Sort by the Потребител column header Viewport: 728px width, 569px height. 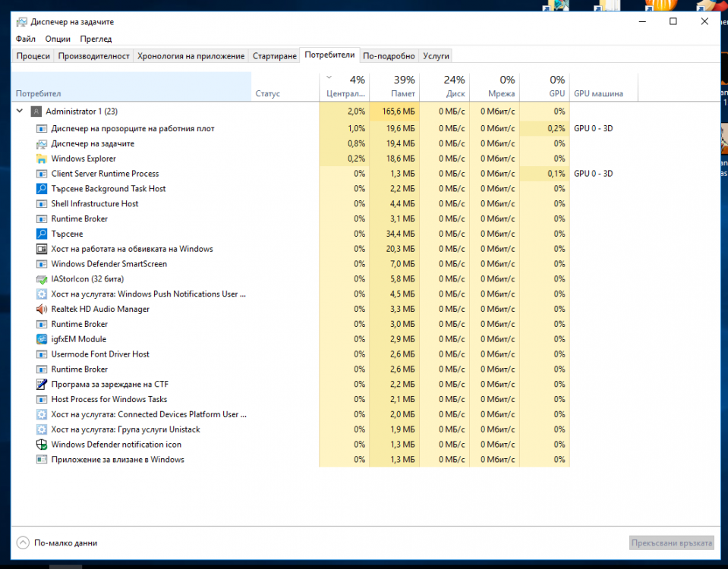pos(131,86)
